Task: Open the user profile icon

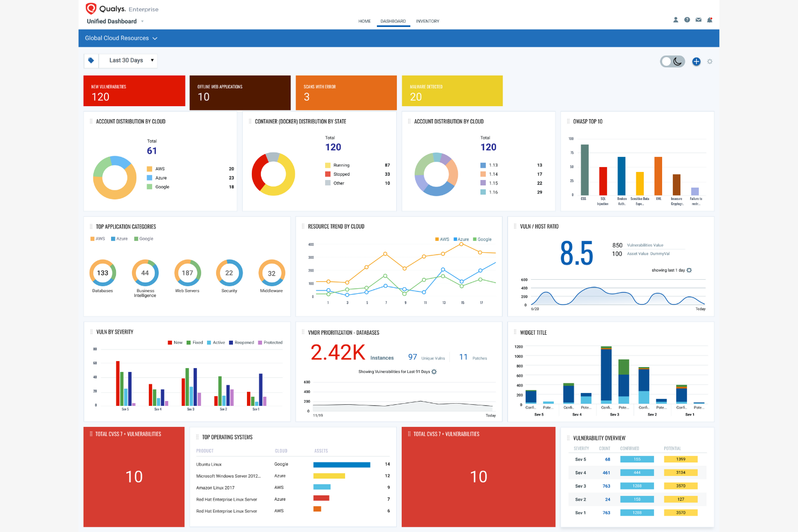Action: point(676,19)
